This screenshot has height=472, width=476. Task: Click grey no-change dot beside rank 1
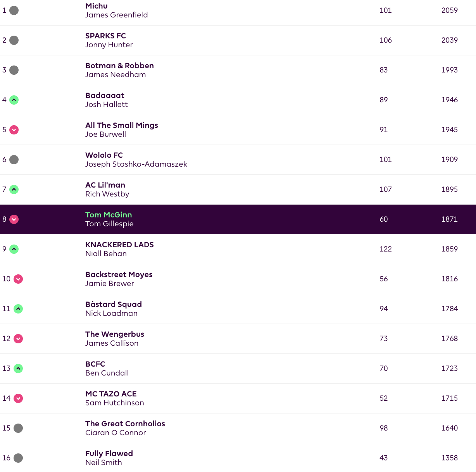click(x=14, y=10)
